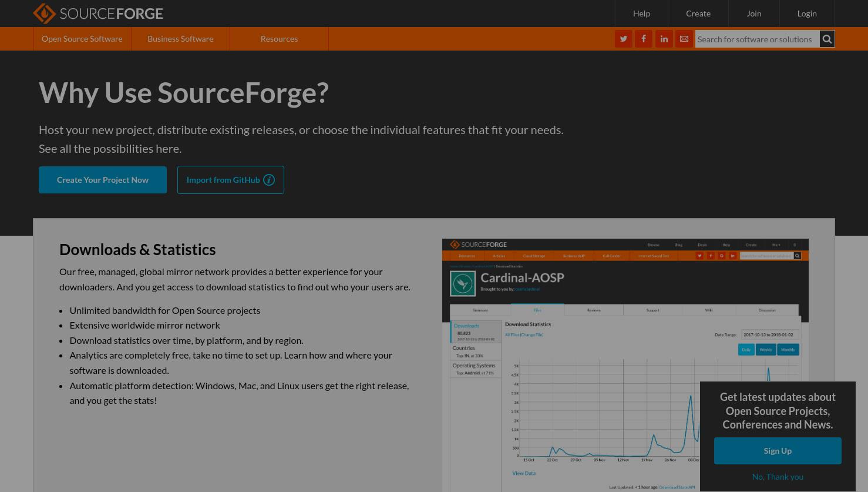
Task: Open the Facebook social icon
Action: click(x=644, y=39)
